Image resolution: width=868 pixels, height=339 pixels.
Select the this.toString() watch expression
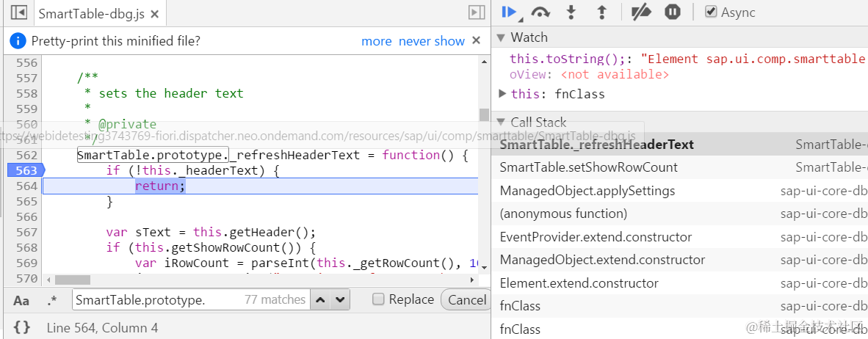[x=687, y=59]
